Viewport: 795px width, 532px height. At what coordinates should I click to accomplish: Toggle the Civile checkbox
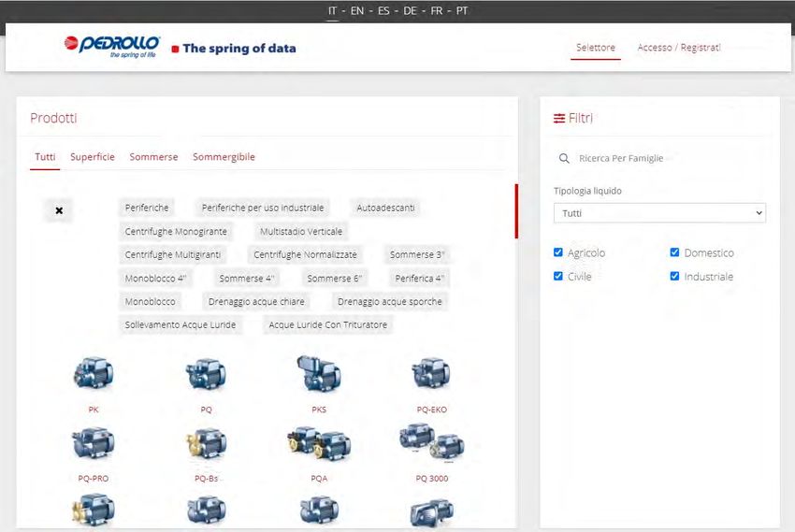pos(558,276)
